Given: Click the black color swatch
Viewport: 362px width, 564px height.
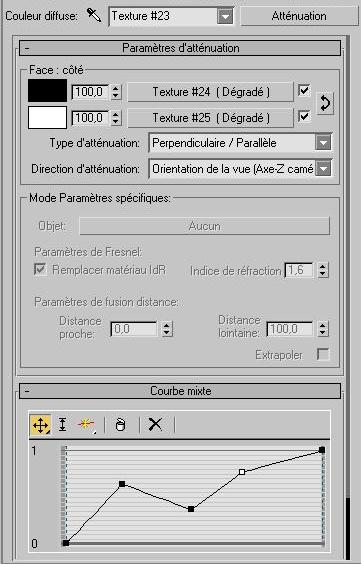Looking at the screenshot, I should click(47, 91).
